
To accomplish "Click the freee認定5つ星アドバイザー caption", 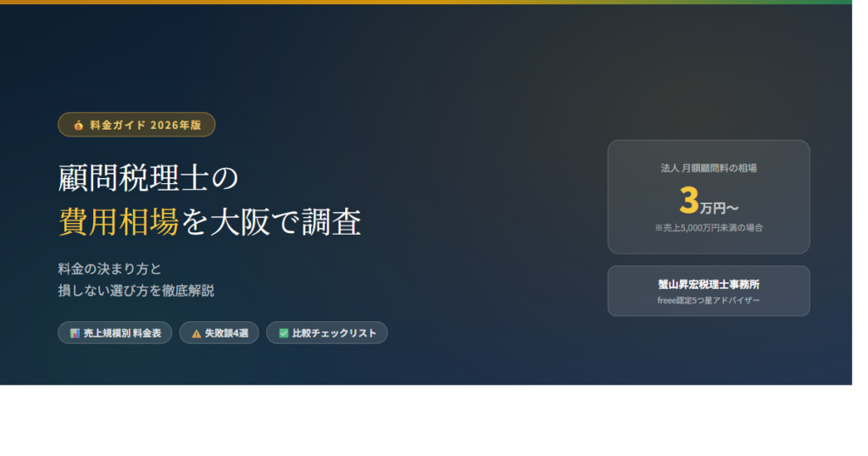I will (x=709, y=301).
